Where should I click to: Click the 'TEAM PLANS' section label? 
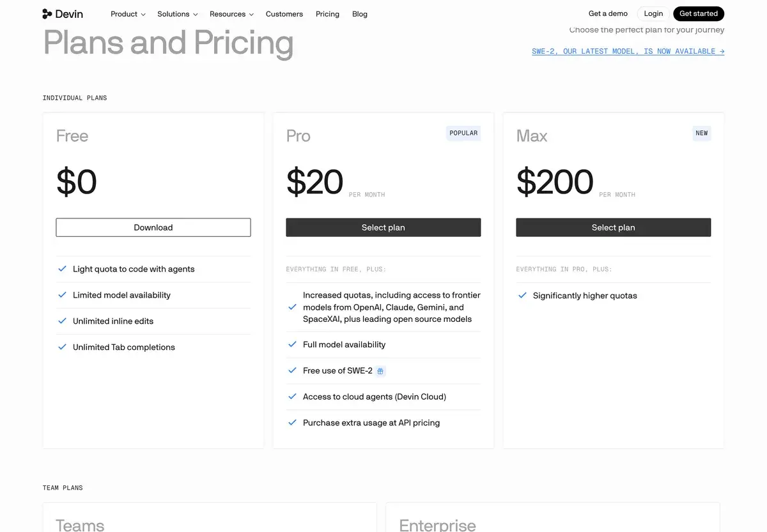(x=63, y=488)
